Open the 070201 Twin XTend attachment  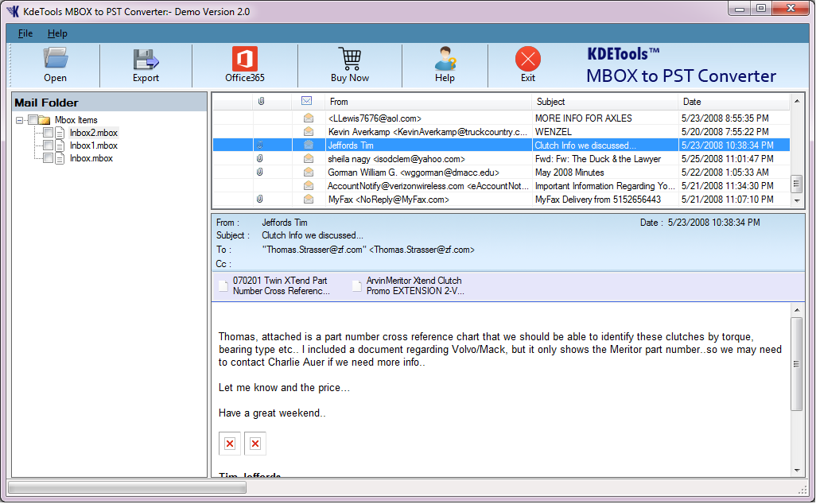pyautogui.click(x=281, y=286)
